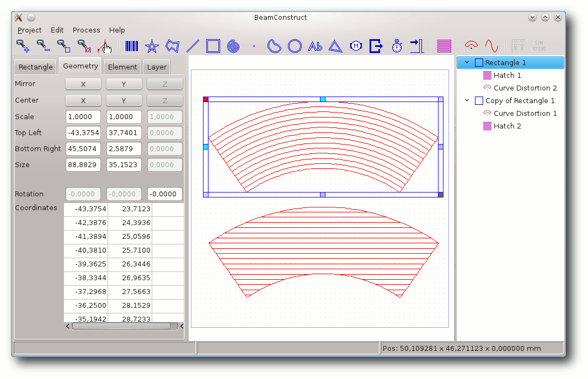
Task: Click the hatch tool in toolbar
Action: pos(444,46)
